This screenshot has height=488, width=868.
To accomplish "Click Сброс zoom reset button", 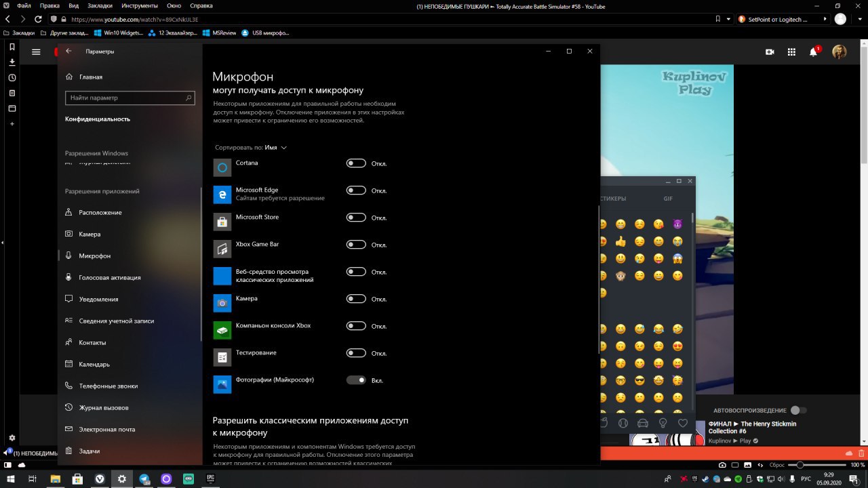I will 776,465.
